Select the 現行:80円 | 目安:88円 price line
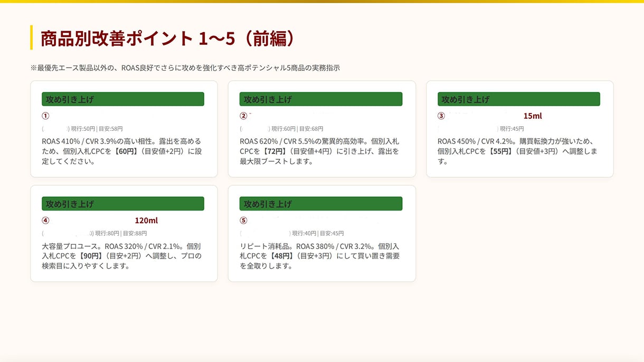Viewport: 644px width, 362px height. tap(121, 233)
